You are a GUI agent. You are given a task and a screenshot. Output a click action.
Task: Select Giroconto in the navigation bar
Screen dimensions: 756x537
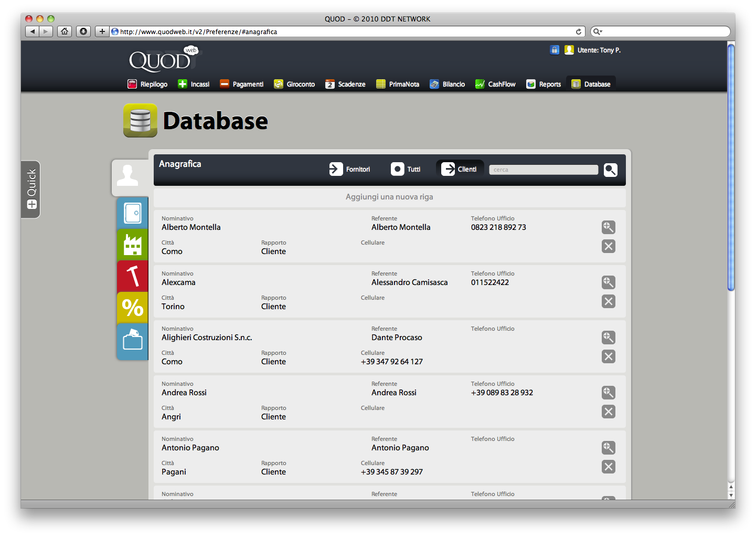click(294, 84)
